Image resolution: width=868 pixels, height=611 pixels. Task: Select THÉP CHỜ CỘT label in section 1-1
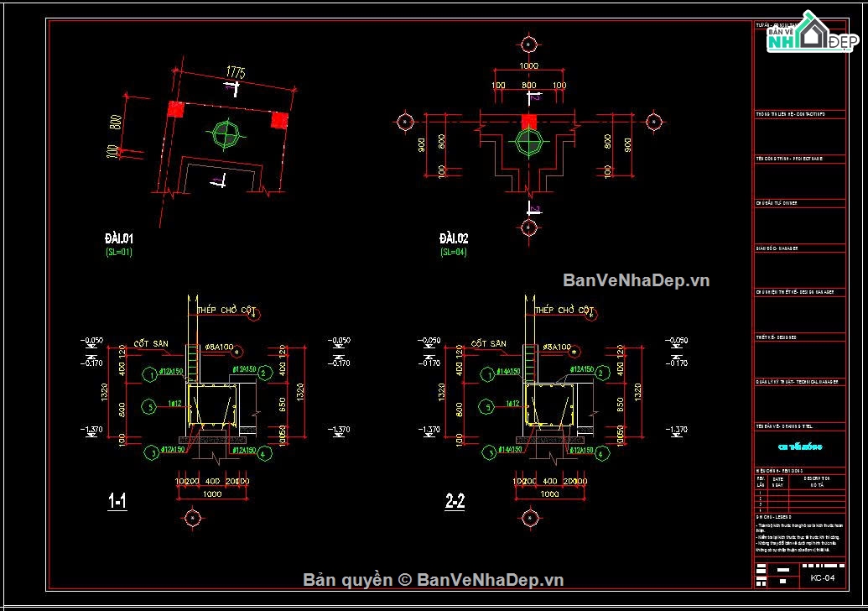[226, 311]
